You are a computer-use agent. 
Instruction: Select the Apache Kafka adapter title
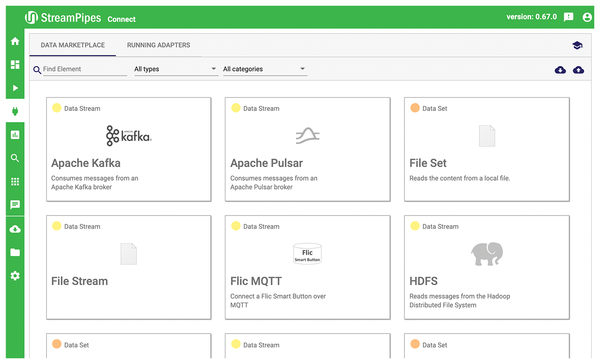pyautogui.click(x=86, y=163)
